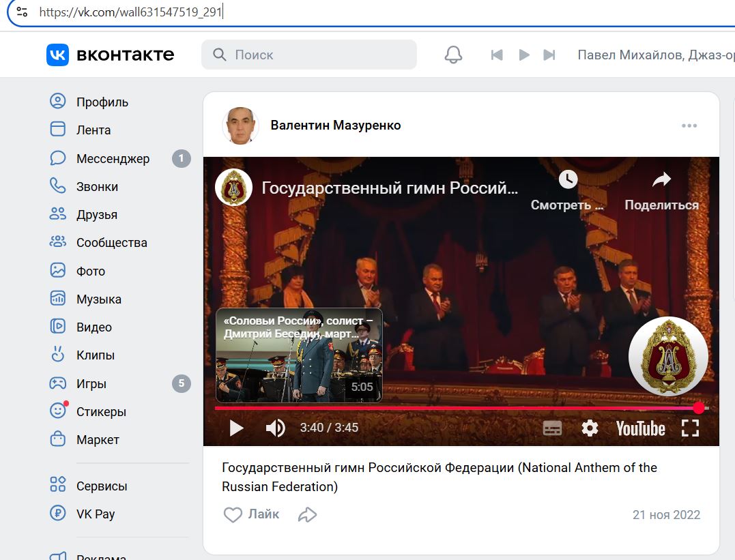Click the Сервисы grid icon
The height and width of the screenshot is (560, 735).
57,484
